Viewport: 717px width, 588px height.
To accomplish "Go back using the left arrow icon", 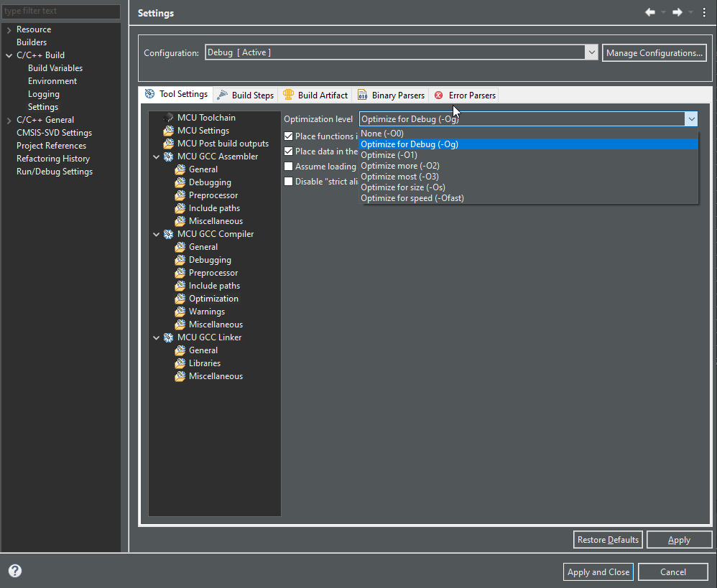I will coord(649,12).
